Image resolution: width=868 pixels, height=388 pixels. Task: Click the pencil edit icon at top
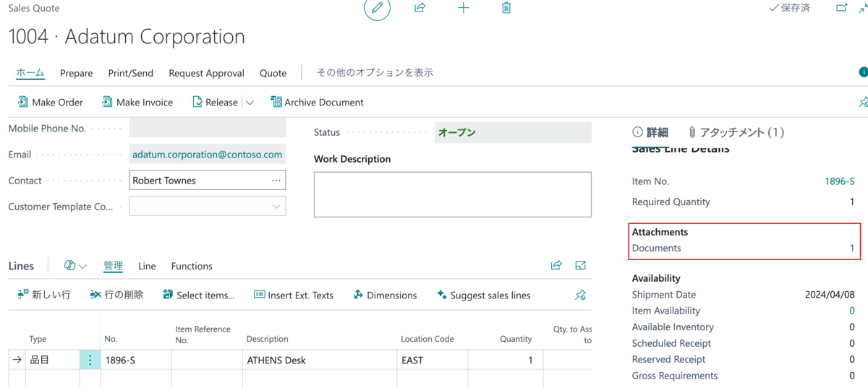click(x=377, y=8)
